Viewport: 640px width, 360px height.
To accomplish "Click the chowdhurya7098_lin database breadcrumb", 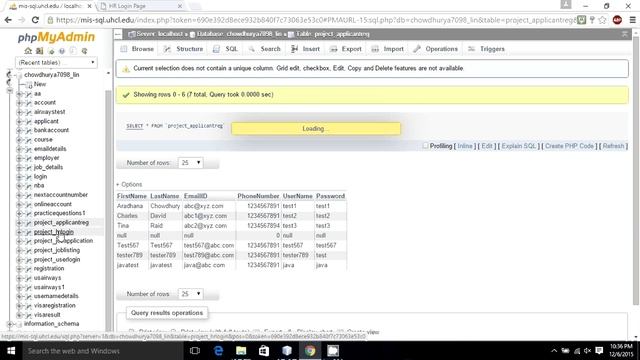I will click(x=239, y=34).
